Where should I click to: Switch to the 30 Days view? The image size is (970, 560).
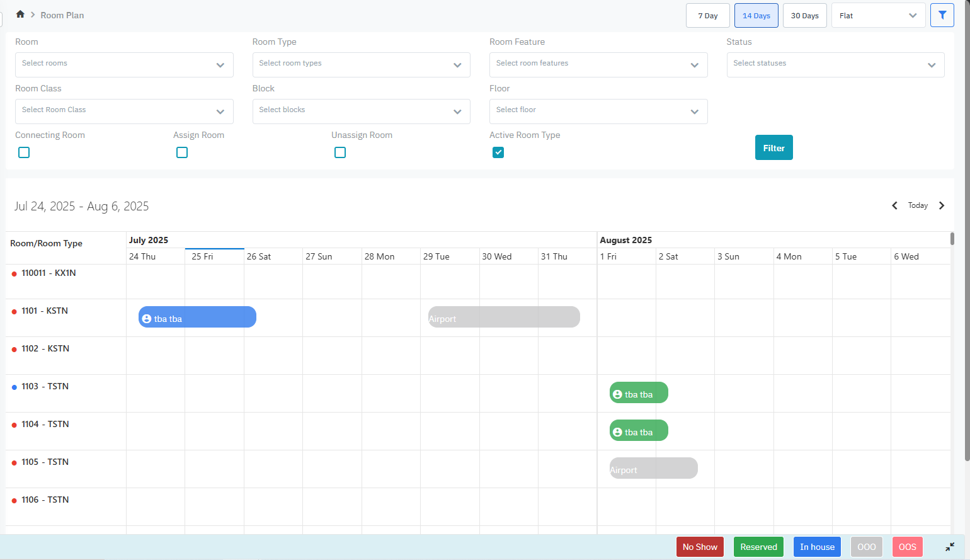pos(804,16)
